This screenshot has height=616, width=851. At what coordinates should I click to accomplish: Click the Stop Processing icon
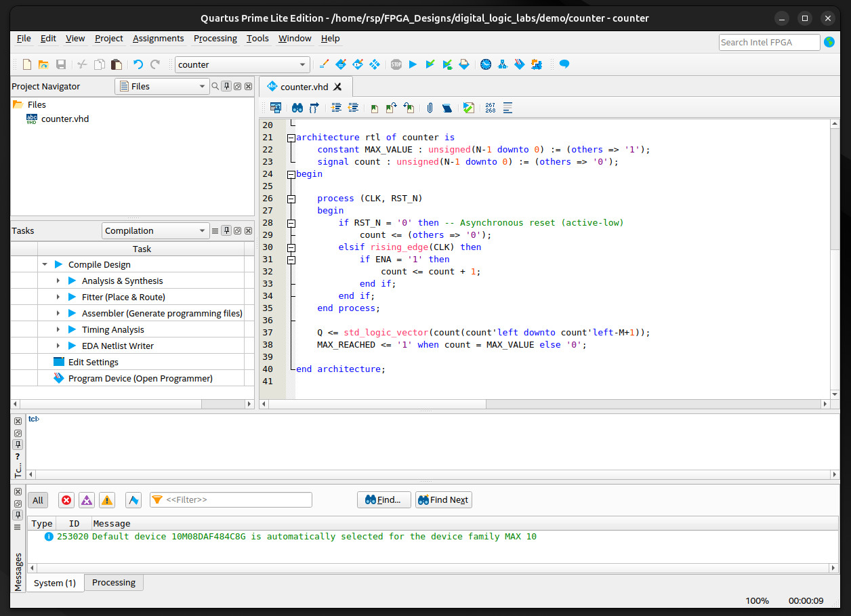396,64
